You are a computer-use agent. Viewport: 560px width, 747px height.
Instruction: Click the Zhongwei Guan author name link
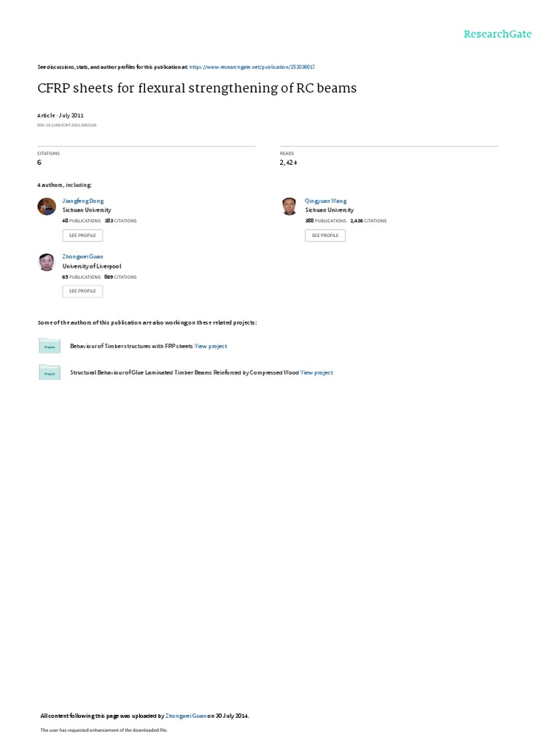tap(82, 256)
